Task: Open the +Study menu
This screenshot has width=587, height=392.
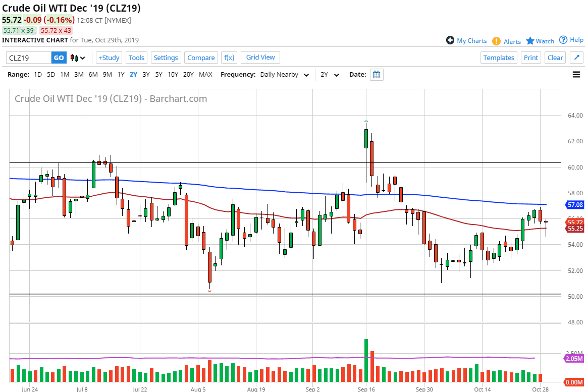Action: (109, 58)
